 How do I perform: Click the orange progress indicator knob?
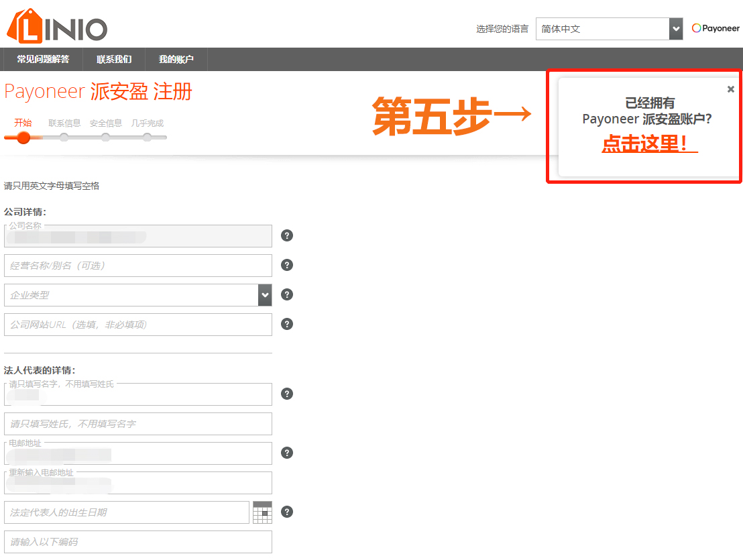point(23,137)
